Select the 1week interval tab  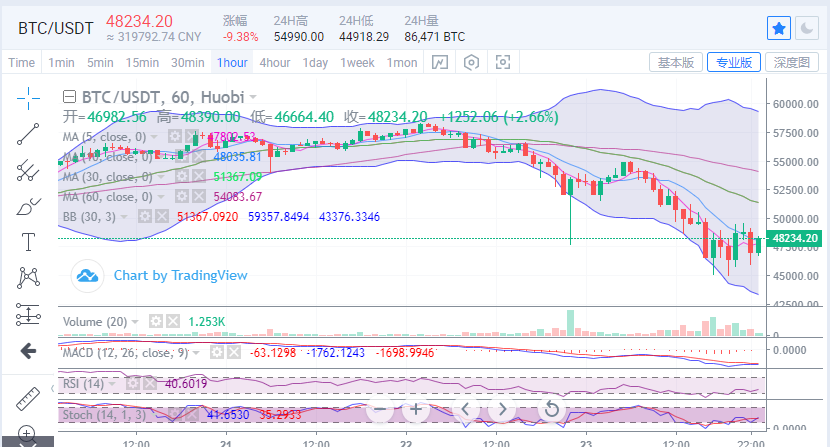coord(357,62)
